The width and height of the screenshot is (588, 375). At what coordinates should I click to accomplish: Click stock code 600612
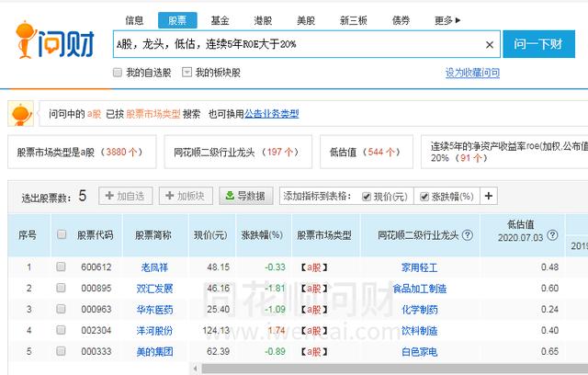click(x=96, y=267)
